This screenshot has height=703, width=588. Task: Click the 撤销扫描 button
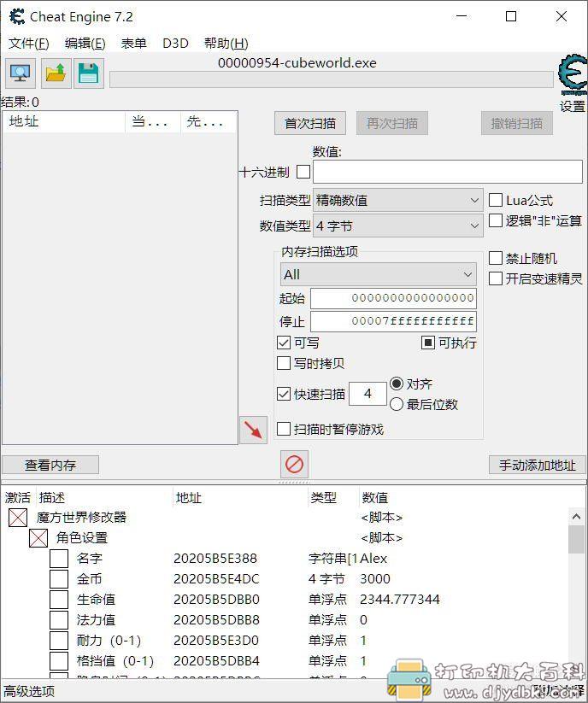pyautogui.click(x=517, y=123)
